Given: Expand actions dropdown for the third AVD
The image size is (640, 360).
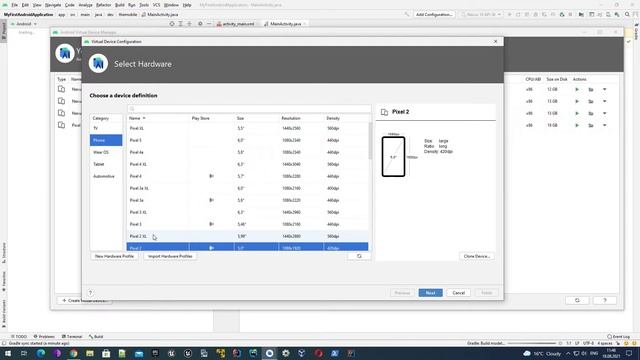Looking at the screenshot, I should [604, 113].
